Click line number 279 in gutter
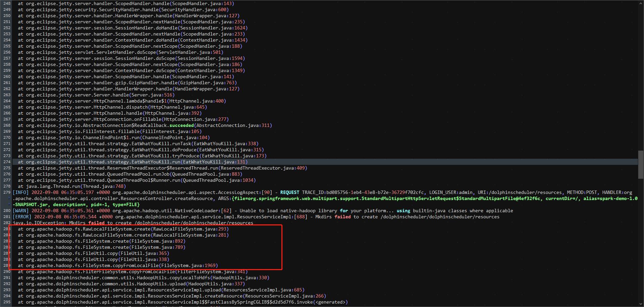The width and height of the screenshot is (644, 307). point(7,192)
